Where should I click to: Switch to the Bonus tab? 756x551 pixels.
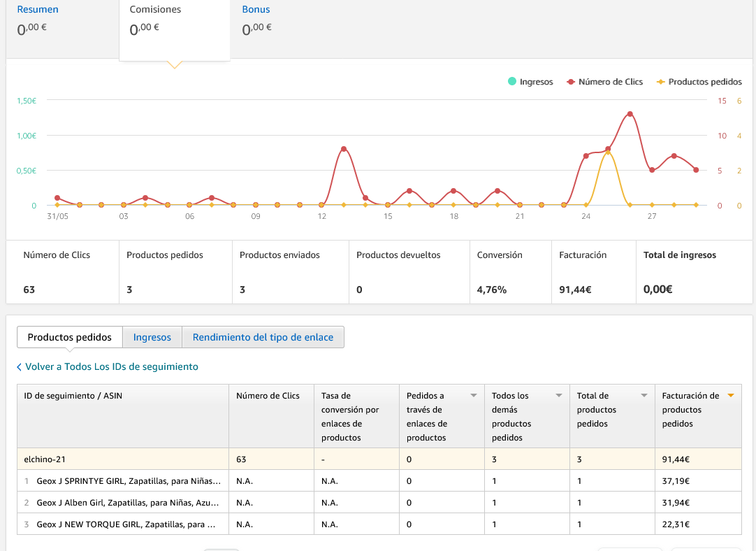coord(256,10)
